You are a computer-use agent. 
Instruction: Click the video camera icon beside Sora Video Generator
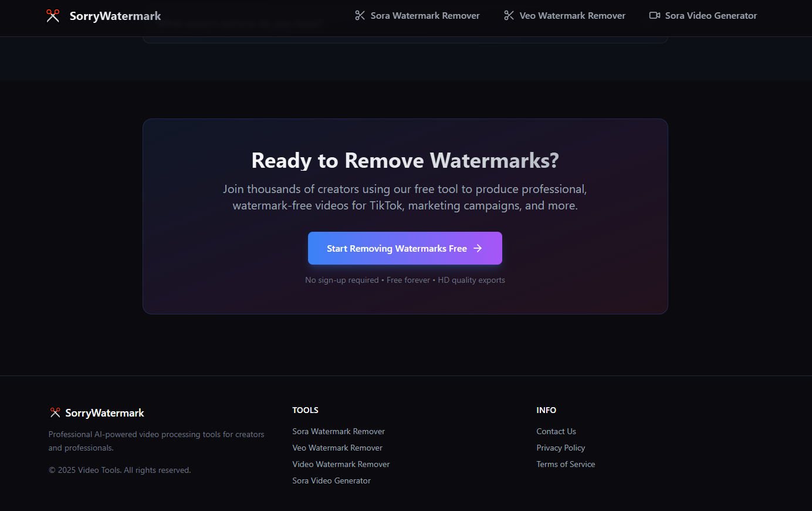click(x=654, y=15)
